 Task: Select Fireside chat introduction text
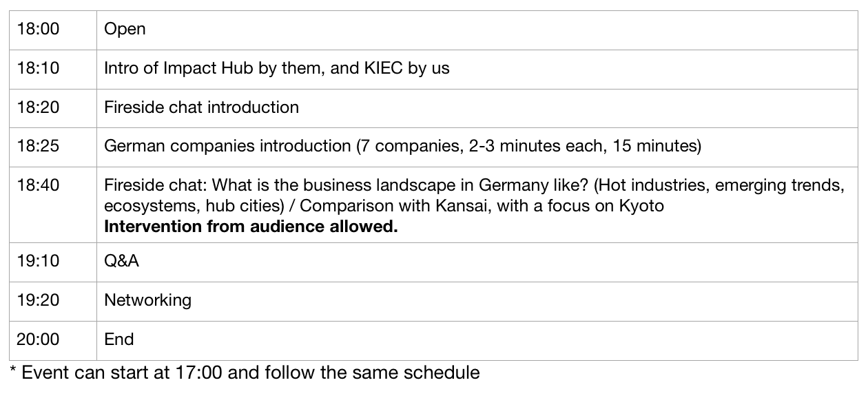(x=201, y=107)
